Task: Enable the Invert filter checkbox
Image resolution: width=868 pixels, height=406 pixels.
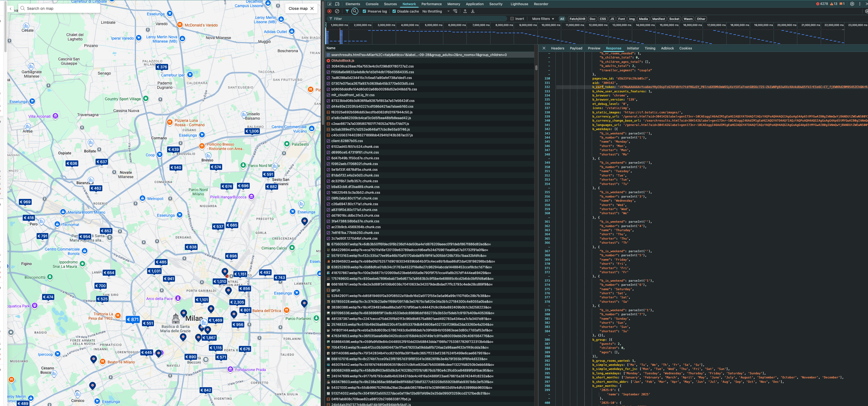Action: click(512, 19)
